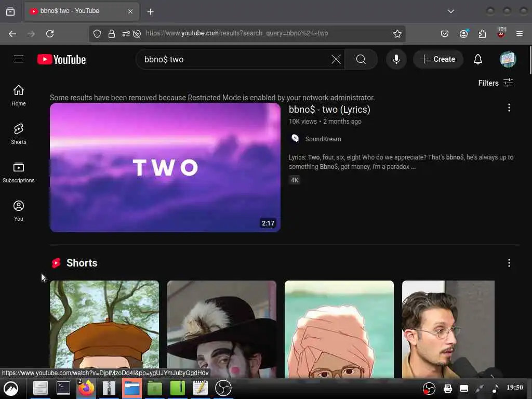Screen dimensions: 532x399
Task: Open Shorts from the sidebar
Action: 19,134
